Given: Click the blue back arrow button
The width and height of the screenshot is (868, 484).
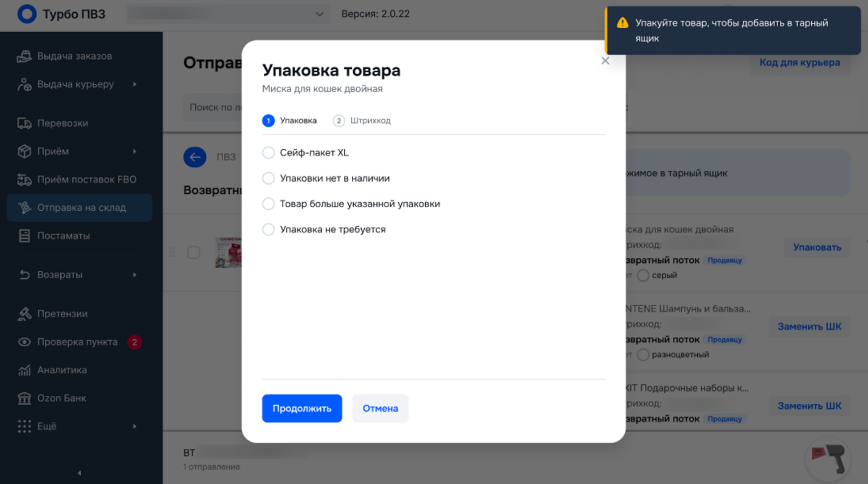Looking at the screenshot, I should click(x=195, y=157).
